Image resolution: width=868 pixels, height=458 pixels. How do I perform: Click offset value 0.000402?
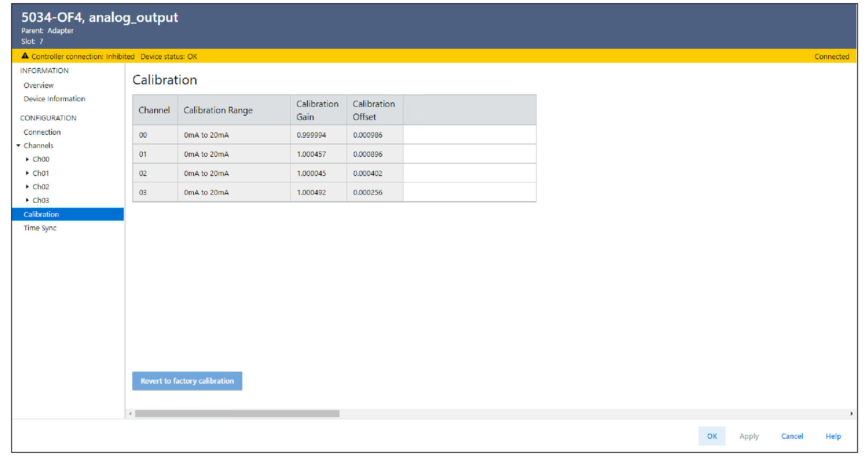[x=367, y=173]
